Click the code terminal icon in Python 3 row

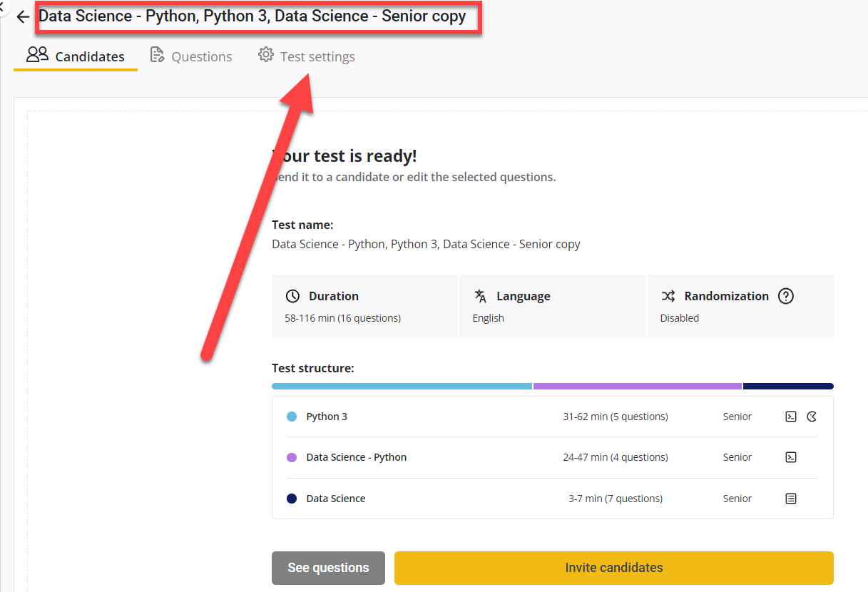pyautogui.click(x=790, y=417)
